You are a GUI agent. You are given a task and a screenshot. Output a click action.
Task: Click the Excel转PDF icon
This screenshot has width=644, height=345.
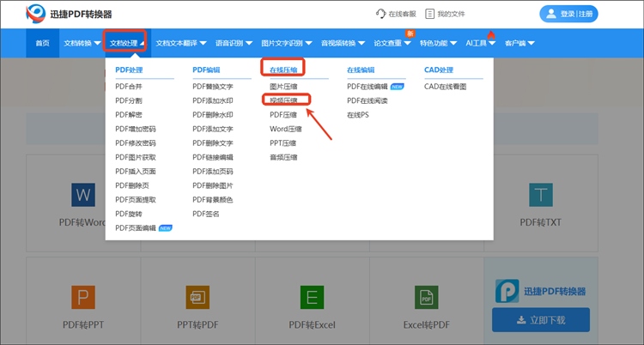click(x=426, y=297)
